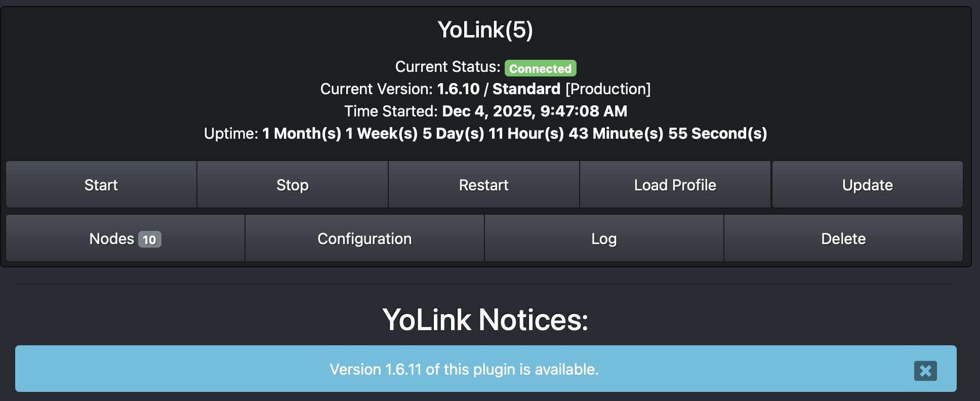Viewport: 980px width, 401px height.
Task: Open the plugin Configuration page
Action: 364,238
